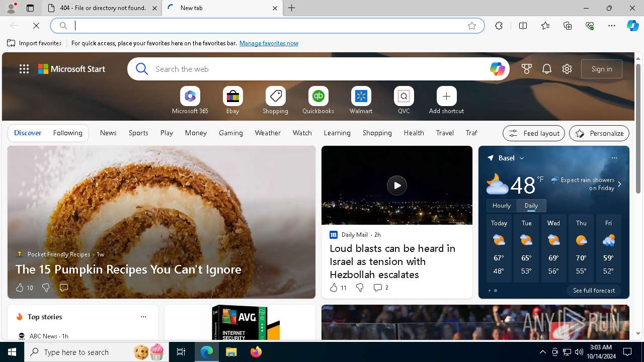Switch weather view to Daily
The width and height of the screenshot is (644, 362).
[531, 206]
